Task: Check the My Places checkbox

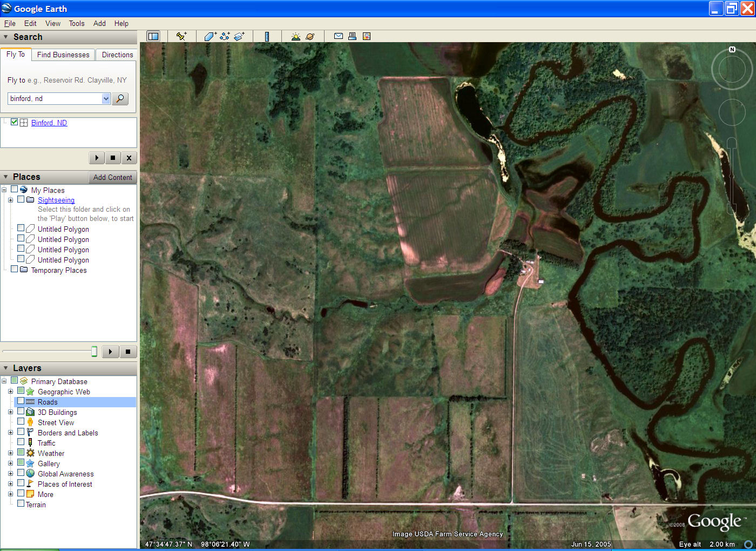Action: 15,189
